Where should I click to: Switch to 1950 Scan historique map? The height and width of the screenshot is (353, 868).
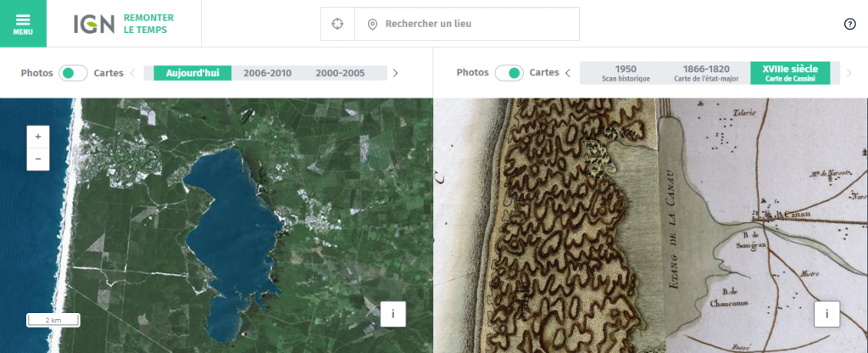(x=626, y=73)
